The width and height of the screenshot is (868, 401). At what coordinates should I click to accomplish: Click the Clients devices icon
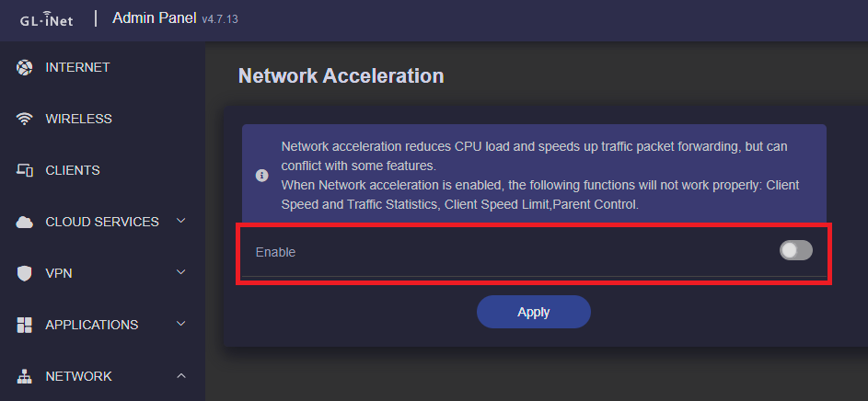click(x=25, y=170)
